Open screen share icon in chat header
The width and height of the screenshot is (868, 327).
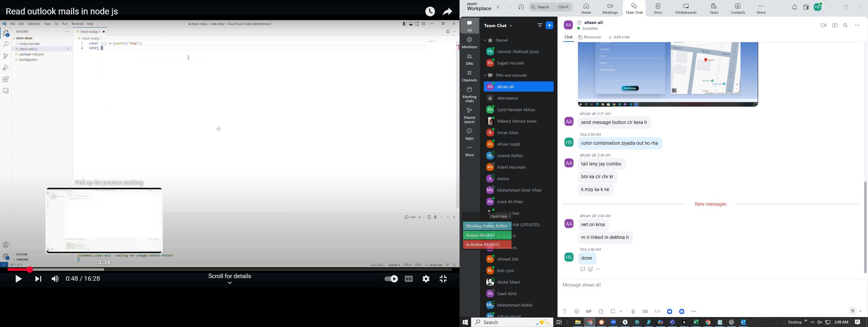[x=835, y=25]
